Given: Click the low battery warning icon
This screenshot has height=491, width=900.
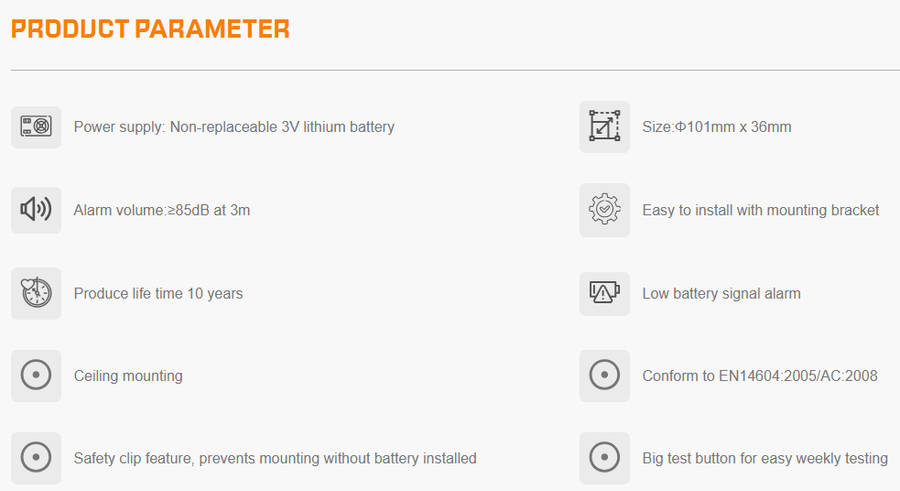Looking at the screenshot, I should click(604, 293).
